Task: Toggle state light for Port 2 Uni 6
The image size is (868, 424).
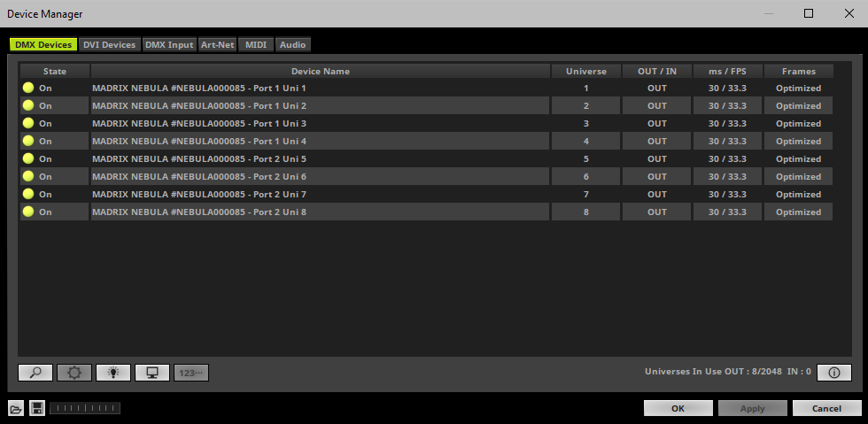Action: 28,176
